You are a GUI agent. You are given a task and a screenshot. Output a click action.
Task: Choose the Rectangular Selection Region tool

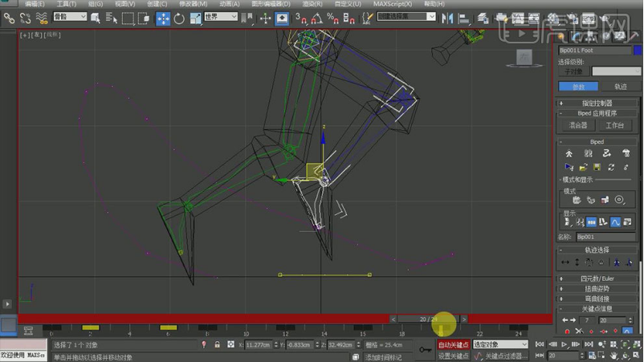pyautogui.click(x=128, y=18)
